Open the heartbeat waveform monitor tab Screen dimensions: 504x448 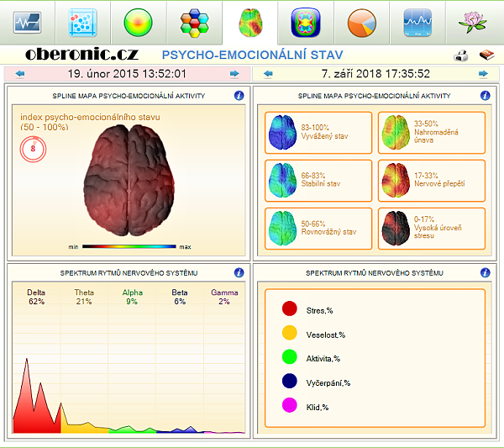[28, 22]
